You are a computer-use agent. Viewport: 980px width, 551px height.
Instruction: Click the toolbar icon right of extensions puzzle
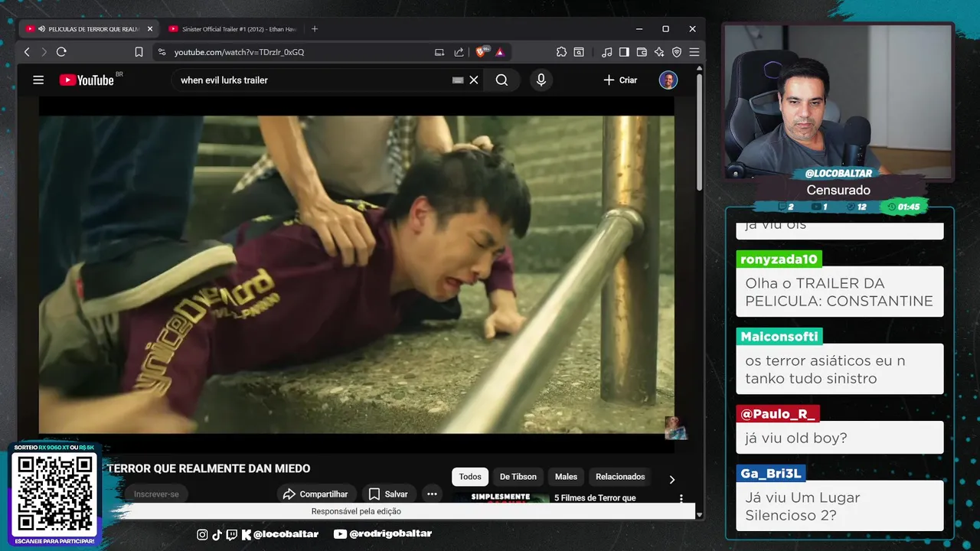tap(579, 52)
